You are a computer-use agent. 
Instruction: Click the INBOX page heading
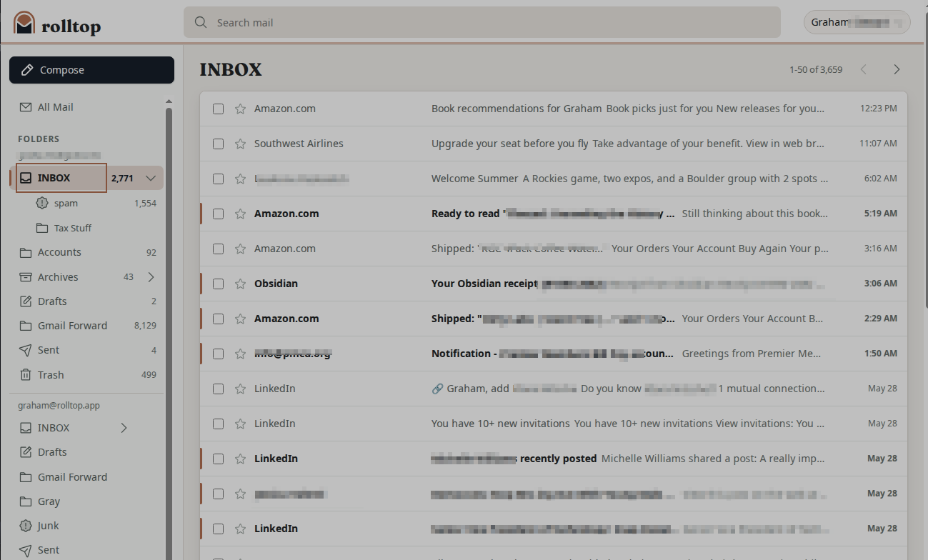231,69
